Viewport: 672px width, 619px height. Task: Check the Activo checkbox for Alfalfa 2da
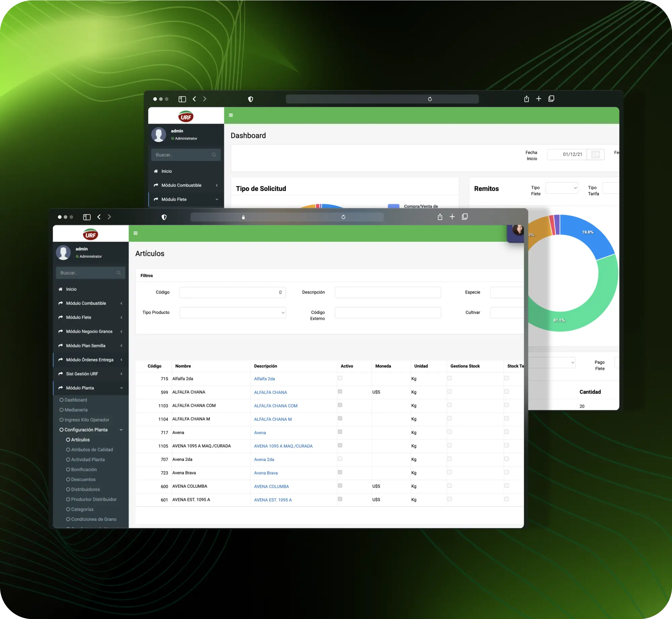[x=340, y=378]
